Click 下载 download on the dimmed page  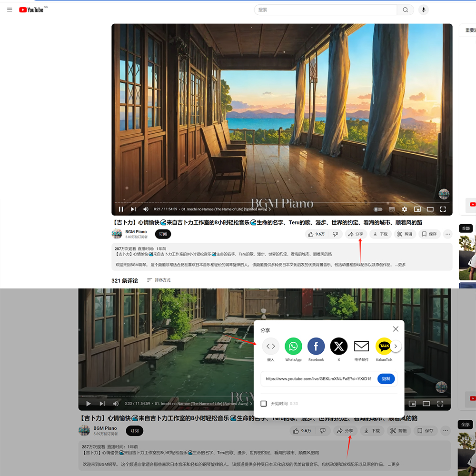(x=372, y=431)
